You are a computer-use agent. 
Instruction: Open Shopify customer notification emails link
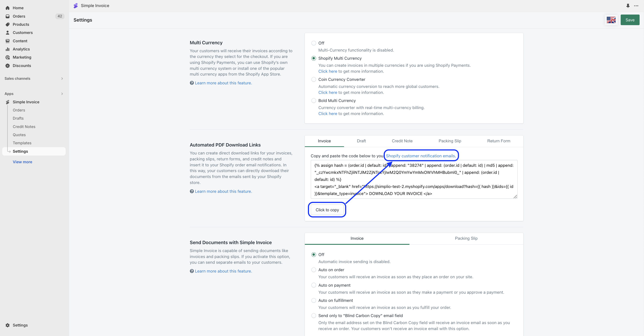point(420,156)
